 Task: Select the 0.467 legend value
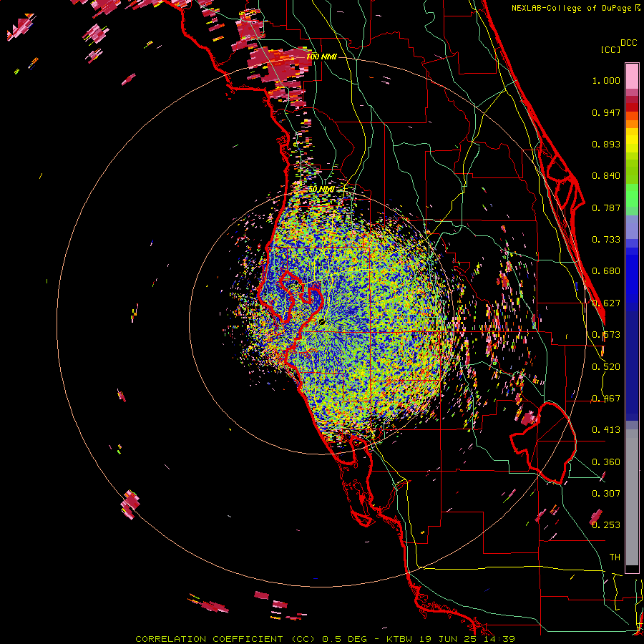click(606, 399)
